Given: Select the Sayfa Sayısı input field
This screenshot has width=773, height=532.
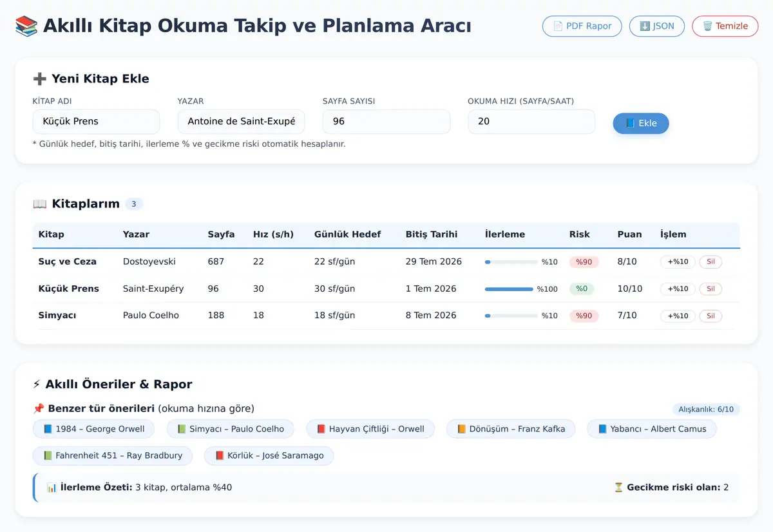Looking at the screenshot, I should click(x=386, y=121).
